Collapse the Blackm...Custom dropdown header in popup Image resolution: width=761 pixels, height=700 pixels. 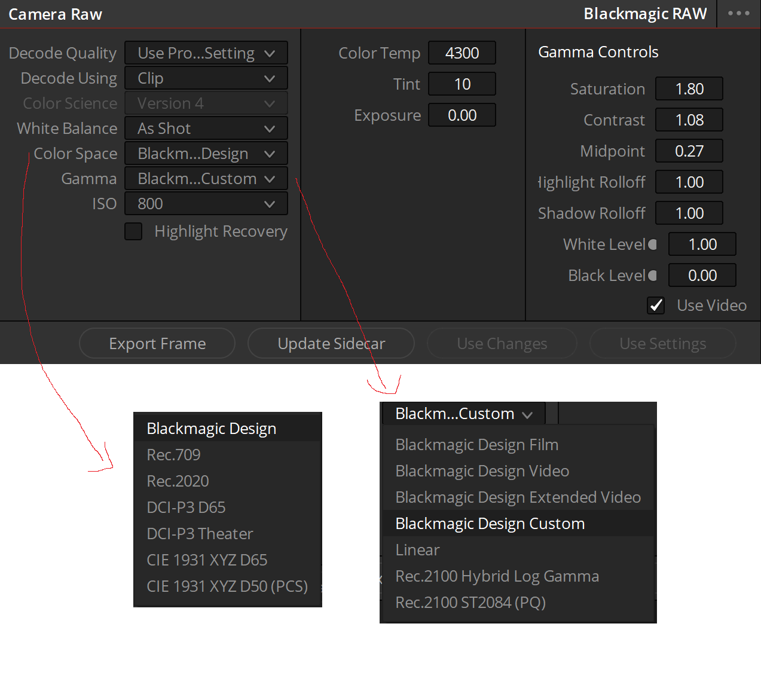(464, 414)
